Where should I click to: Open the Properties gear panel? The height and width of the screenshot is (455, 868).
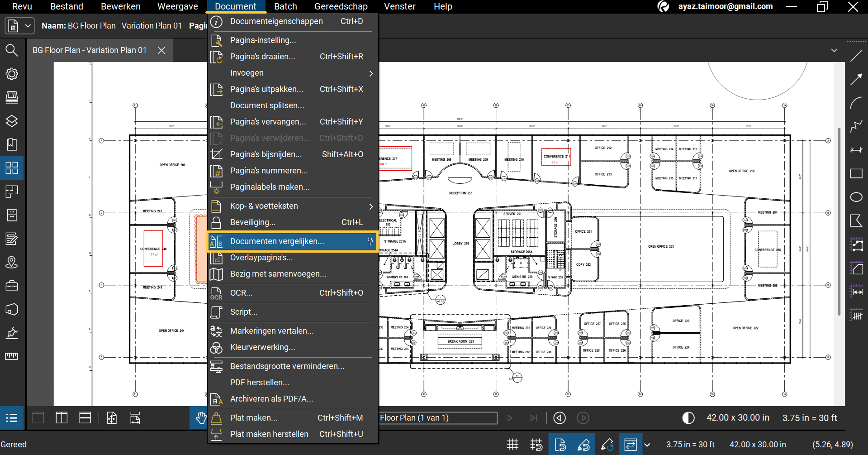click(x=12, y=74)
